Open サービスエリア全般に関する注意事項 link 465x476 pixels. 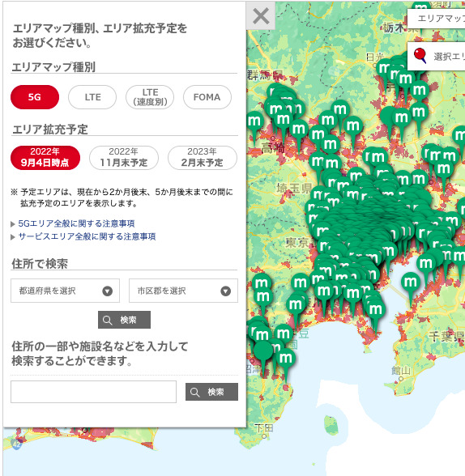87,236
